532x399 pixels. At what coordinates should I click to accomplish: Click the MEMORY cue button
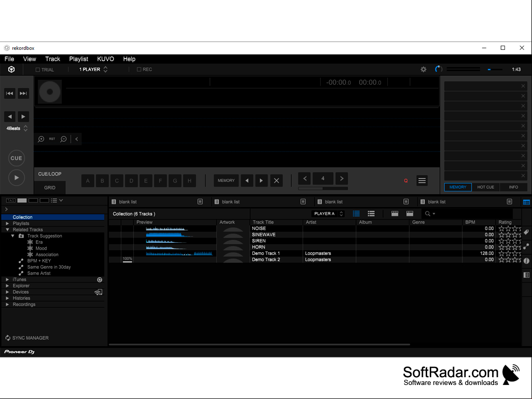pos(226,181)
